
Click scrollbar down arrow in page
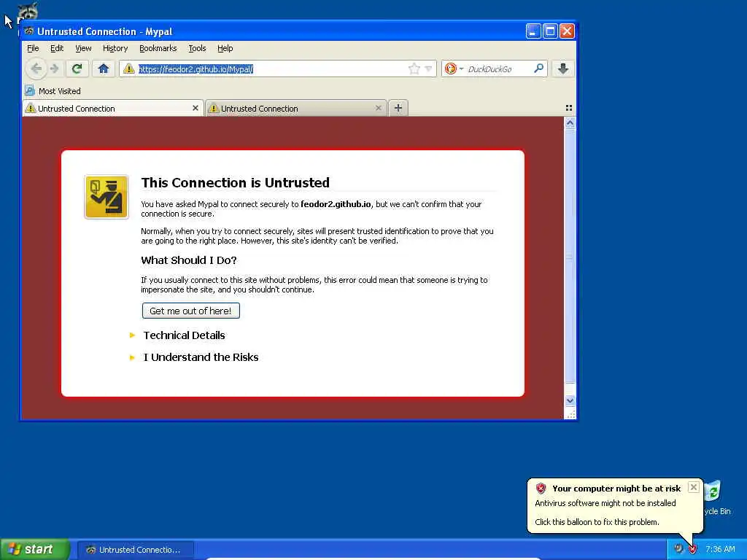[570, 401]
